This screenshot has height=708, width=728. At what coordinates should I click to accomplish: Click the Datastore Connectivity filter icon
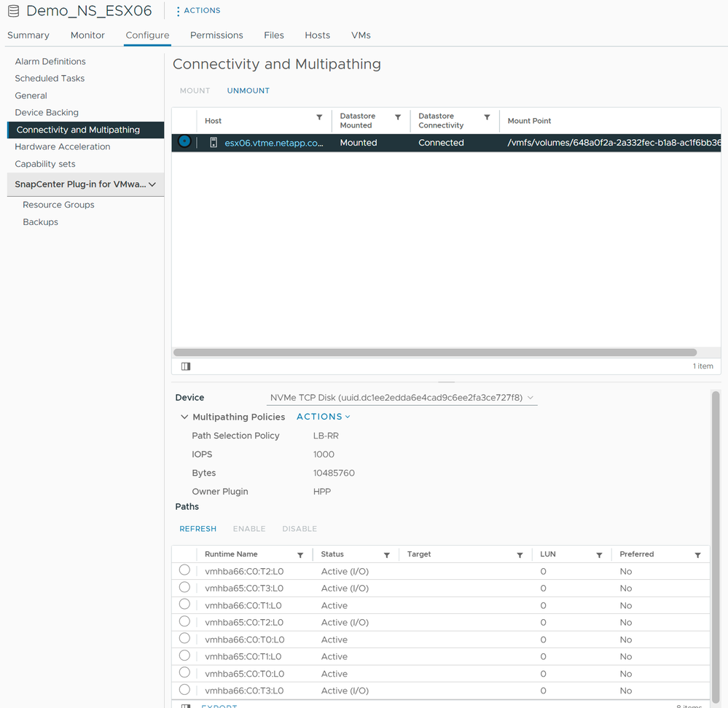[487, 118]
